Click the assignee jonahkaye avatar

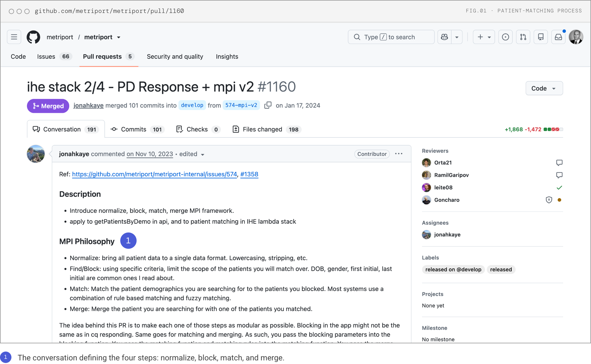[x=426, y=235]
